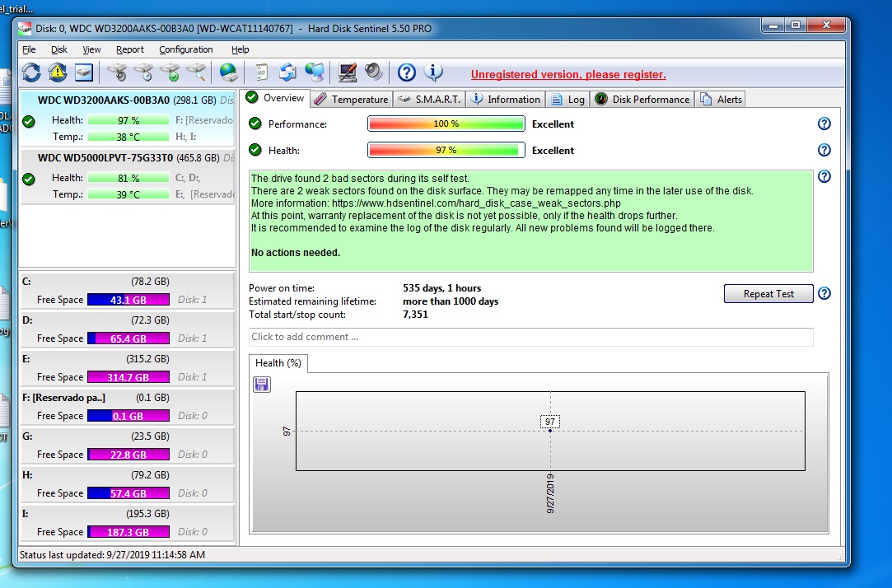Click the 100 % Performance gradient bar

point(446,124)
